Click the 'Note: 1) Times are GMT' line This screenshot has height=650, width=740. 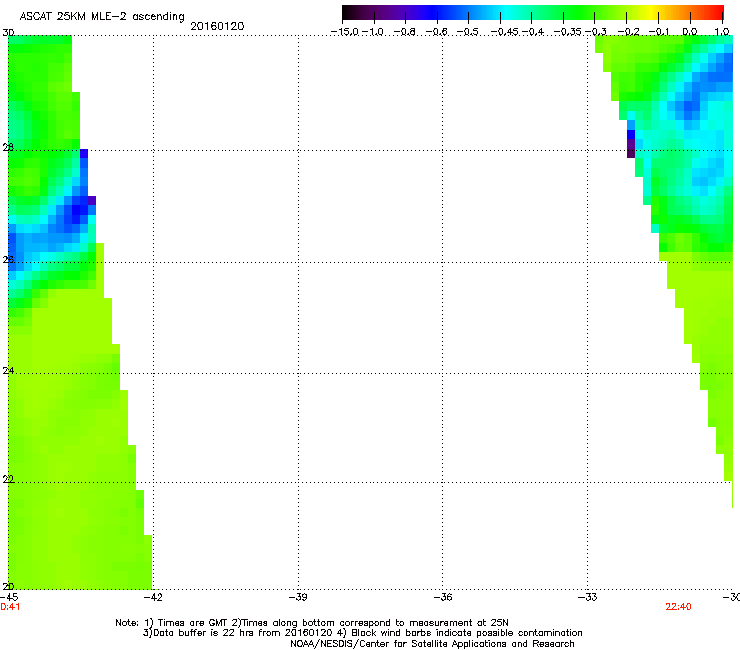click(312, 623)
